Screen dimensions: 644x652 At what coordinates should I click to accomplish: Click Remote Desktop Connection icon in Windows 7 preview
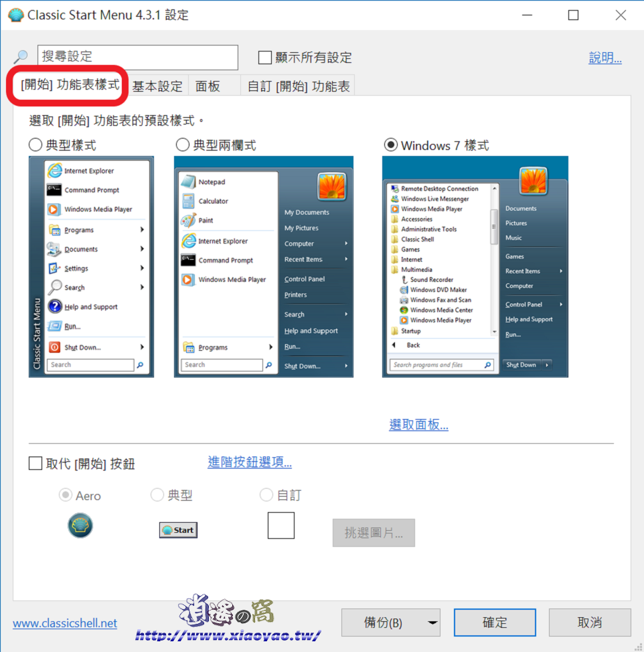point(394,188)
